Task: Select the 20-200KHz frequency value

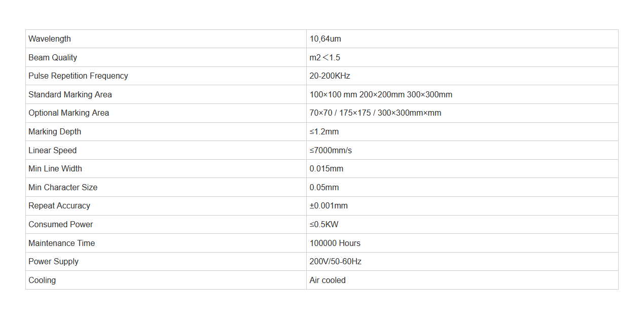Action: 330,76
